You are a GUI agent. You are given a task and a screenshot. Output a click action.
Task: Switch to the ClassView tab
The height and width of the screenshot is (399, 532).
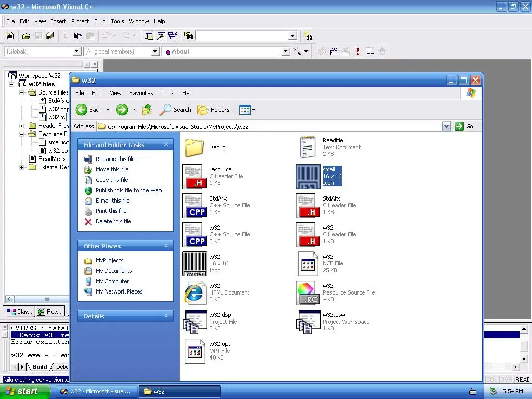pyautogui.click(x=20, y=312)
